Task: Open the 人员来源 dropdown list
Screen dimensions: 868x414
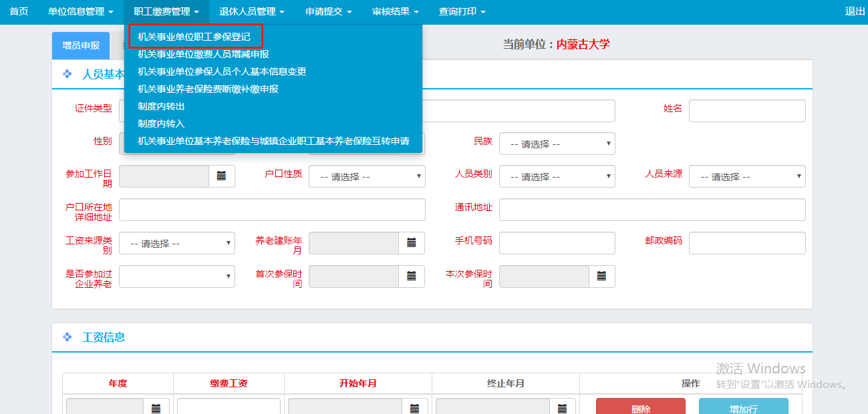Action: [x=746, y=176]
